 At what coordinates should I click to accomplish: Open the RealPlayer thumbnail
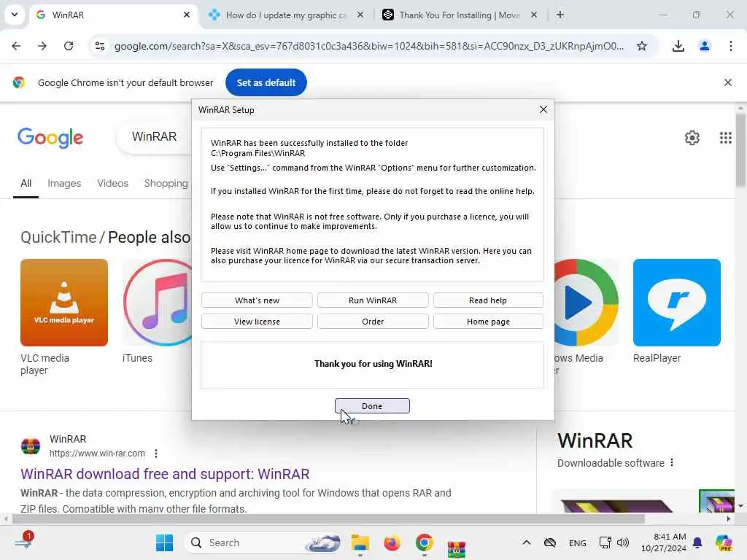(676, 303)
